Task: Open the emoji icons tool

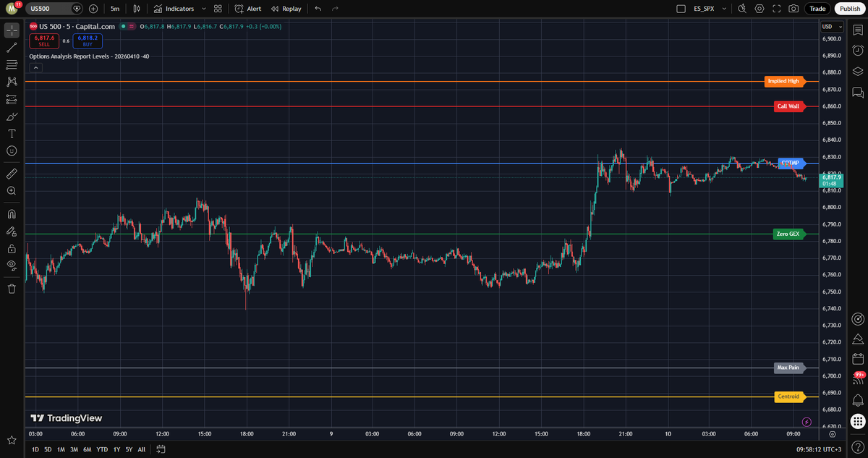Action: pyautogui.click(x=12, y=150)
